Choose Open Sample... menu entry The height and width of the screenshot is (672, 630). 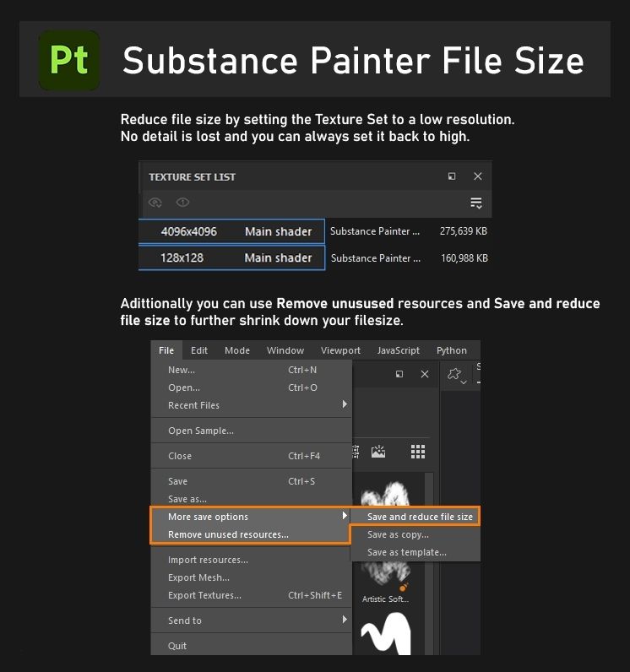pos(251,431)
